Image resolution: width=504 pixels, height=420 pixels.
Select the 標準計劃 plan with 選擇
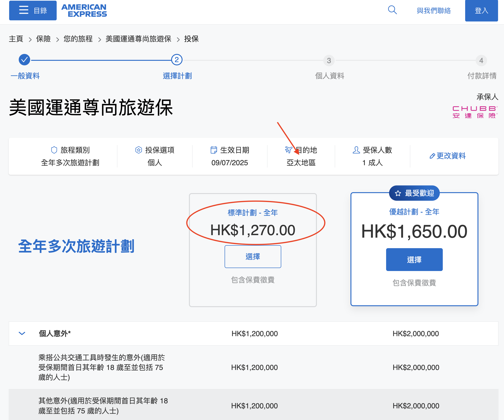coord(253,257)
